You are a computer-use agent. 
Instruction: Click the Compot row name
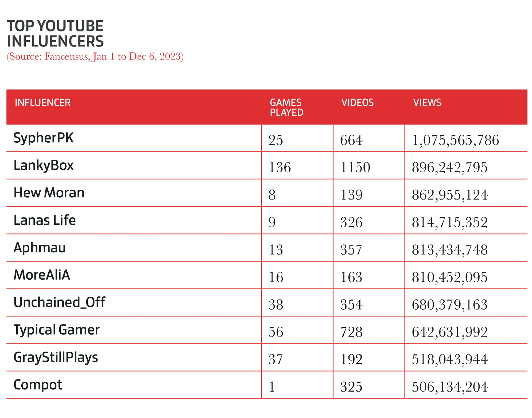point(38,385)
